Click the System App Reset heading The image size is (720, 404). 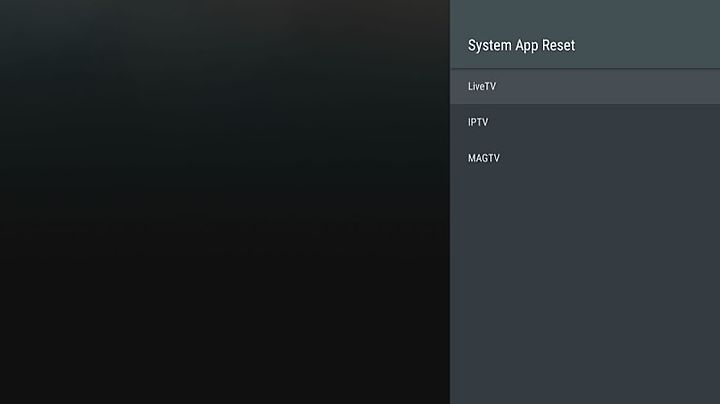521,45
